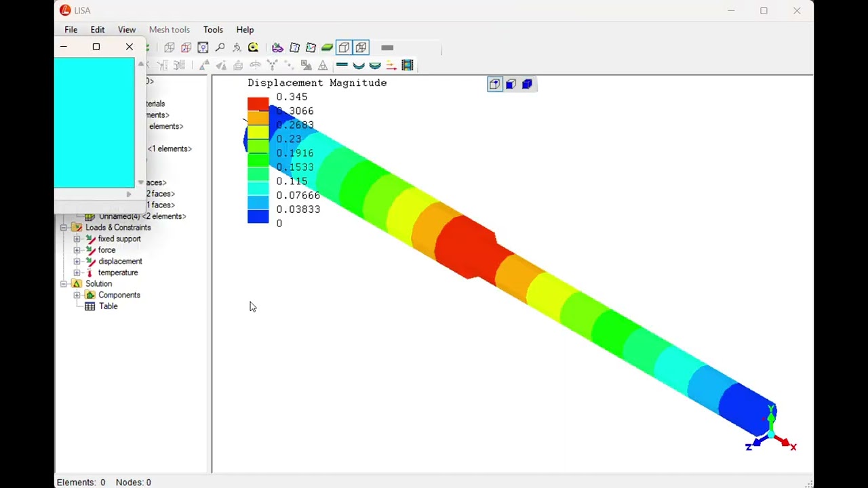Click the filled deformed shape icon
The height and width of the screenshot is (488, 868).
(375, 66)
